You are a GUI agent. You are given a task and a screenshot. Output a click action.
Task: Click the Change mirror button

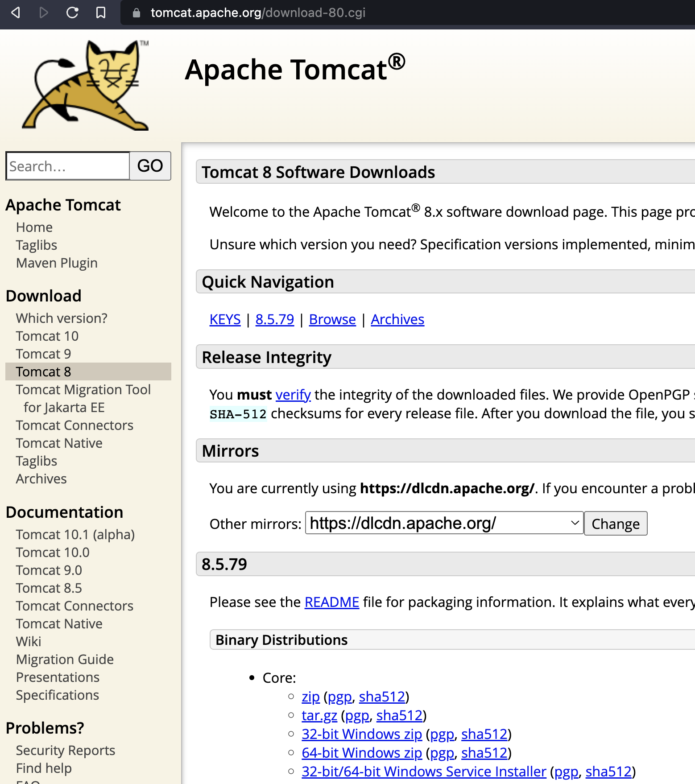(616, 524)
